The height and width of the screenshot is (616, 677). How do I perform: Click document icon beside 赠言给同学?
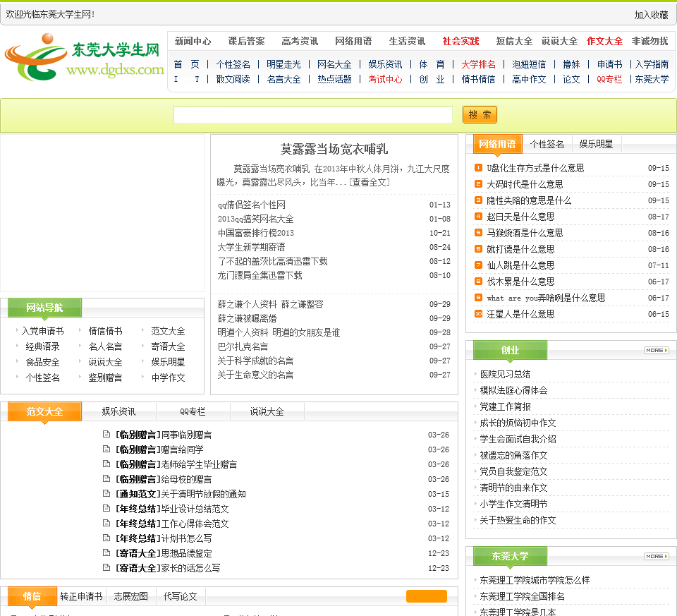pyautogui.click(x=106, y=449)
